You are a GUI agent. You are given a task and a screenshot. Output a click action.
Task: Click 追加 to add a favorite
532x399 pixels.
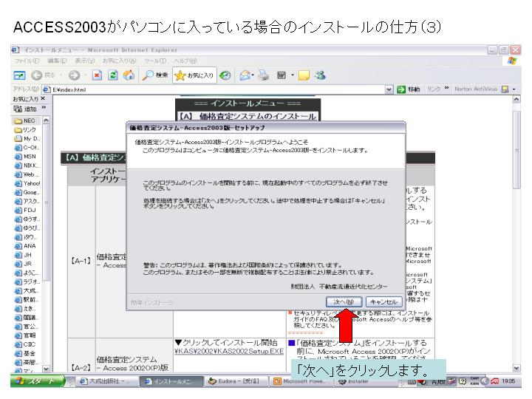25,109
